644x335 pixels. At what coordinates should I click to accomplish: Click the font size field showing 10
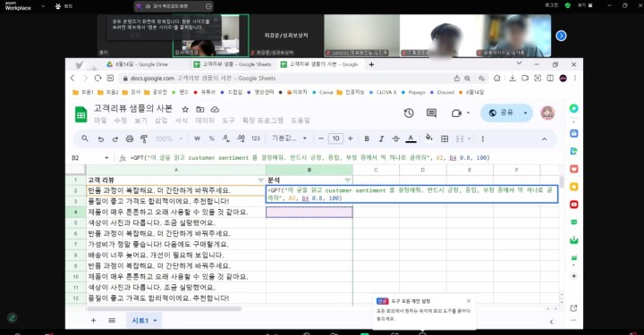point(335,138)
